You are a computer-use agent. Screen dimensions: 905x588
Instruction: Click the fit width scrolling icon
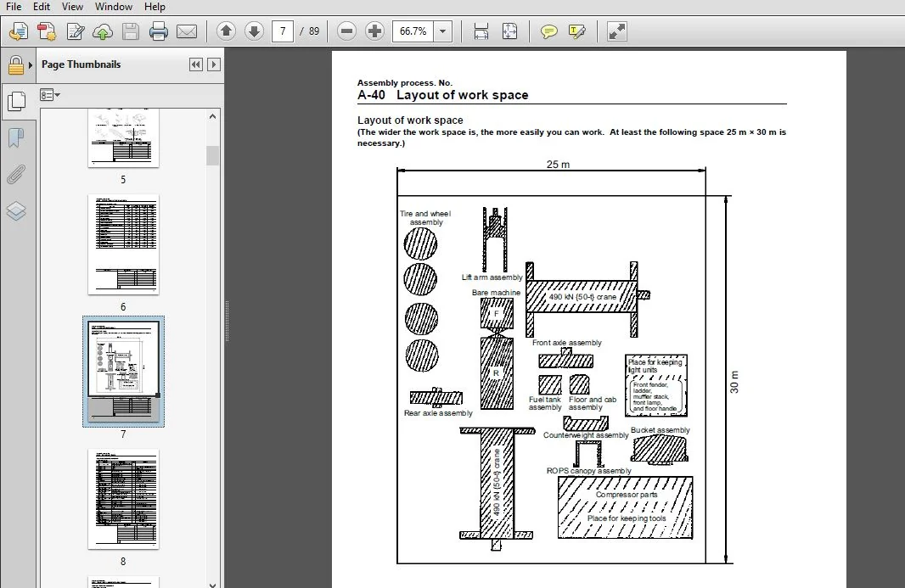point(481,31)
